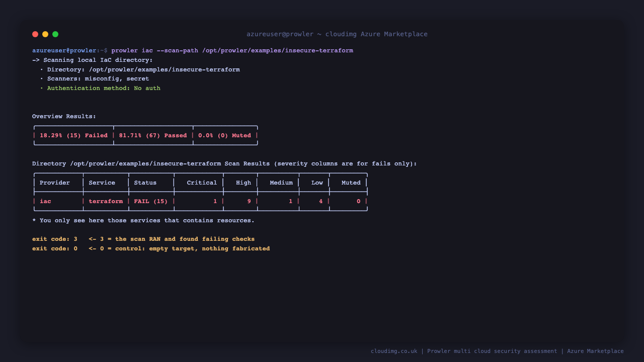Click the '18.29% (15) Failed' cell
This screenshot has width=644, height=362.
tap(74, 136)
